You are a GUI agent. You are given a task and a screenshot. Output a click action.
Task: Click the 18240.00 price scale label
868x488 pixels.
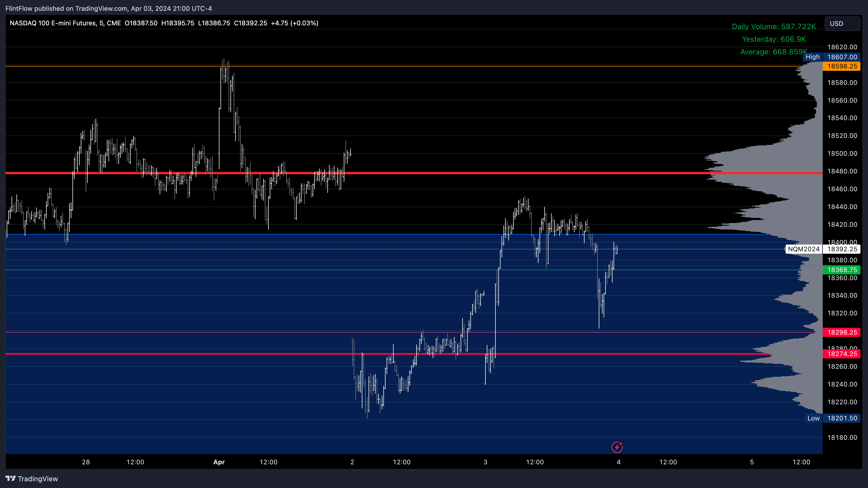842,384
